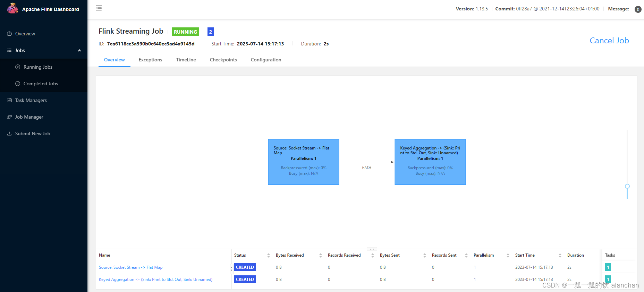The width and height of the screenshot is (644, 292).
Task: Click the Jobs list icon in sidebar
Action: [x=9, y=50]
